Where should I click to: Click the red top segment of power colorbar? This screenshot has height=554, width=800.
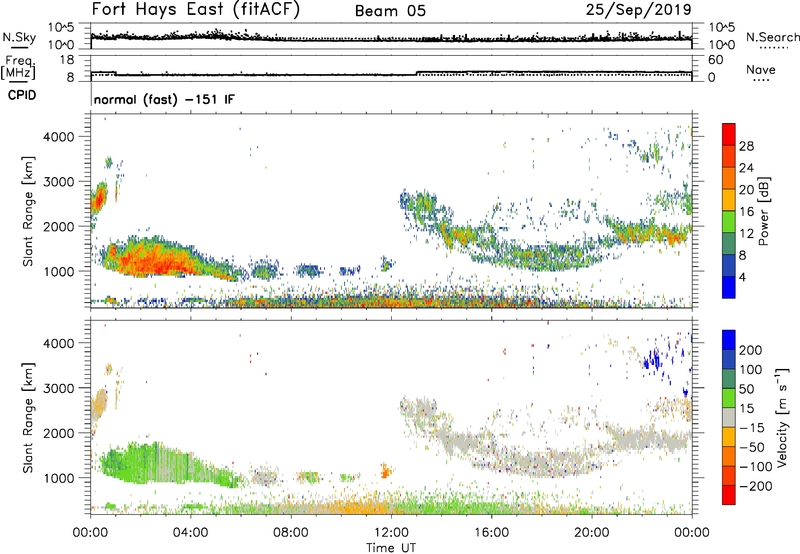[729, 134]
